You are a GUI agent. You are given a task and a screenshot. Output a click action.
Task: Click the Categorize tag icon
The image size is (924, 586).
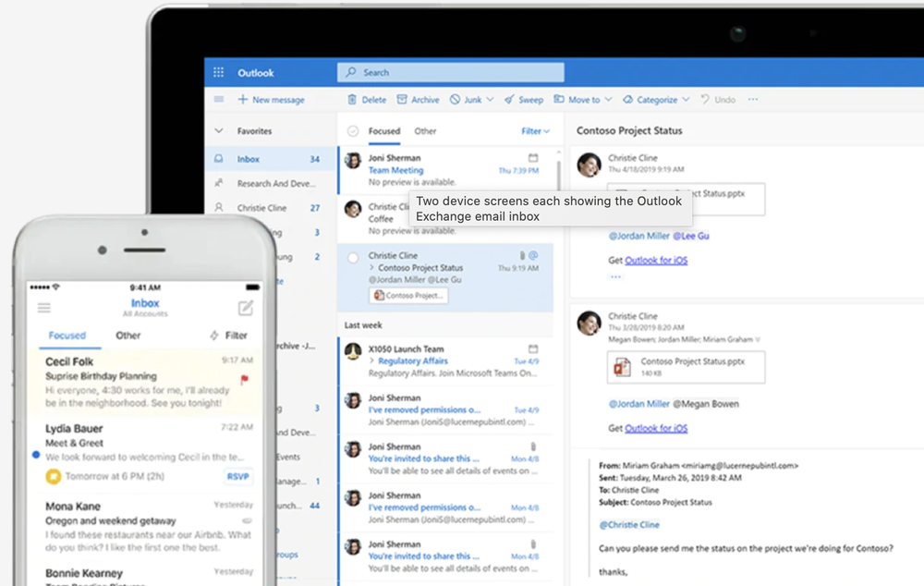point(628,100)
